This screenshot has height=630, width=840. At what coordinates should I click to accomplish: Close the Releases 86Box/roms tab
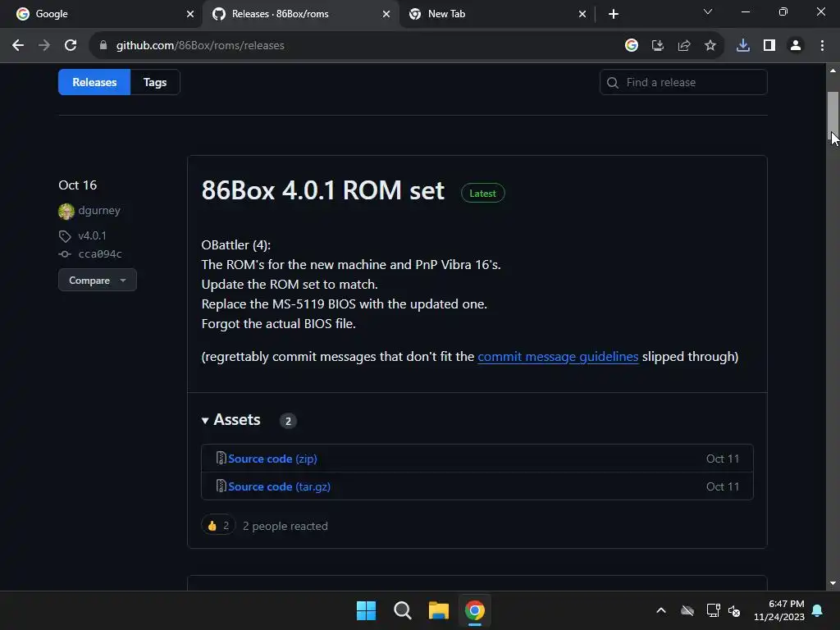click(386, 14)
